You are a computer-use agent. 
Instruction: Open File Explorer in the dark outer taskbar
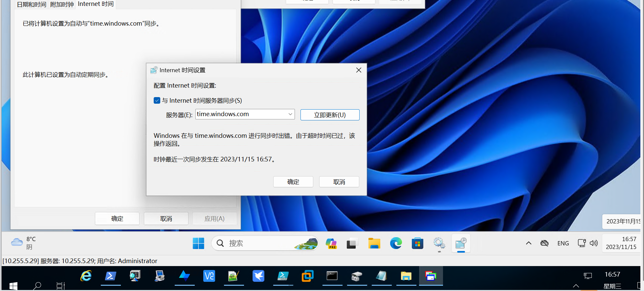406,276
